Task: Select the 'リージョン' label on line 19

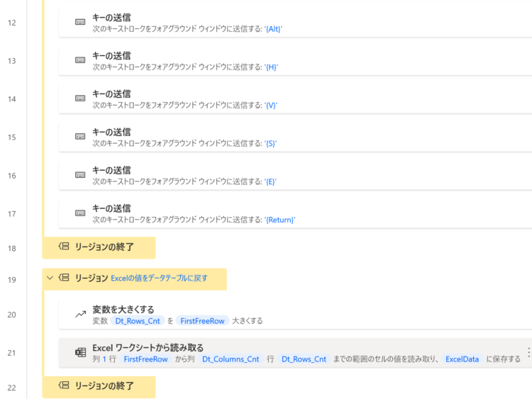Action: (92, 279)
